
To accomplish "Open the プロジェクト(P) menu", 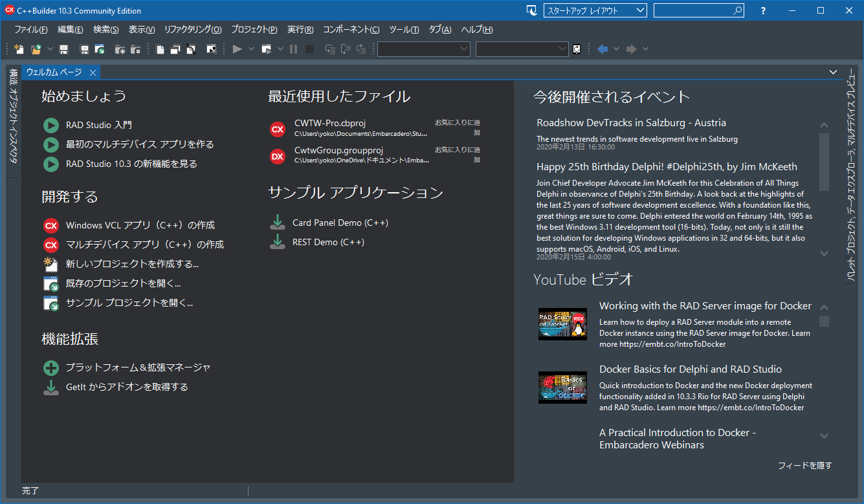I will (x=254, y=30).
